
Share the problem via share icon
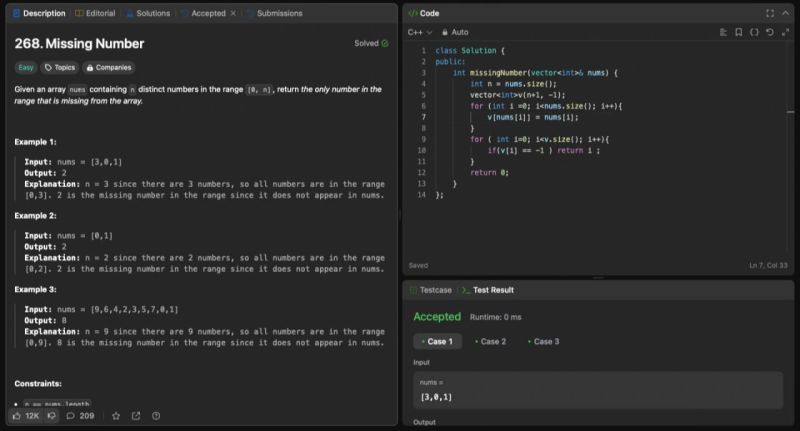[x=136, y=416]
